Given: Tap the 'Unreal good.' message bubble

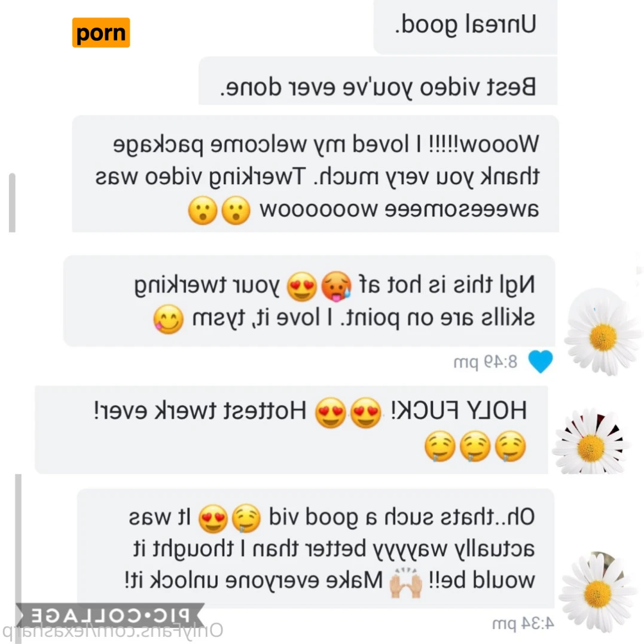Looking at the screenshot, I should [465, 27].
